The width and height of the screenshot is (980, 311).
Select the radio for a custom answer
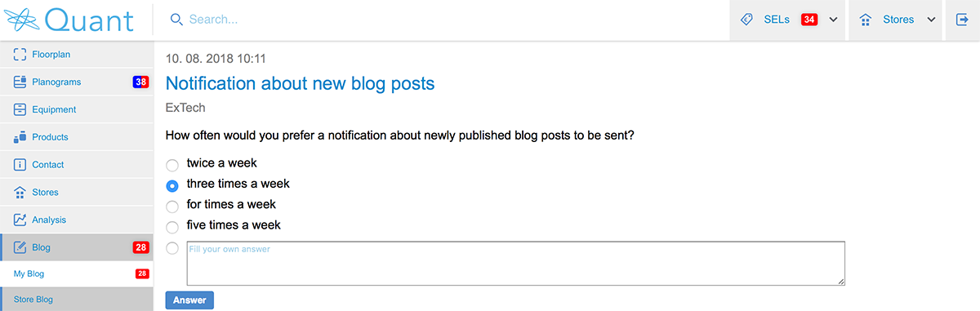click(172, 247)
